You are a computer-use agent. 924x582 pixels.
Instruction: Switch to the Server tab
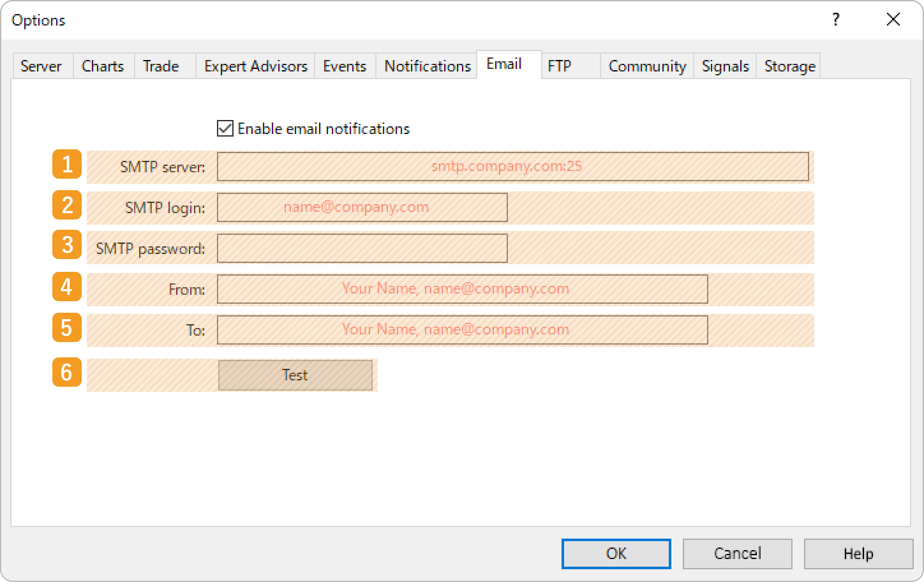tap(41, 66)
